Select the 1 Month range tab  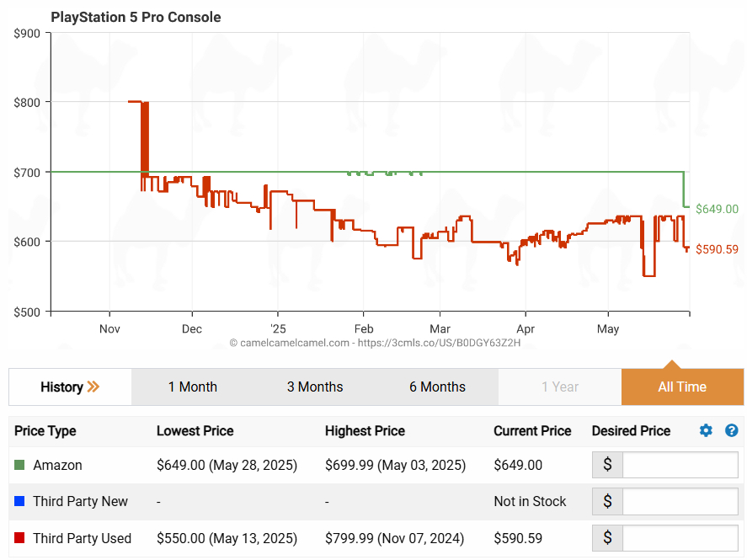tap(192, 387)
